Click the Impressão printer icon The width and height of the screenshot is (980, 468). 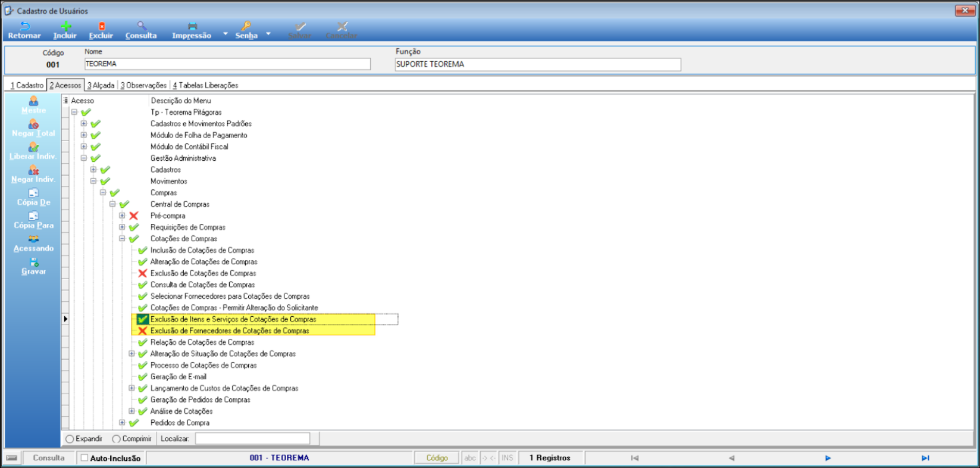click(x=192, y=26)
